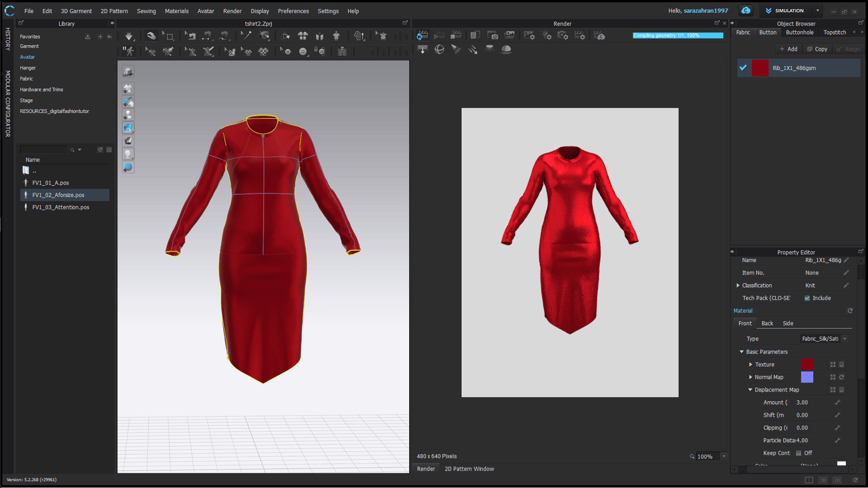
Task: Click the Copy fabric button
Action: point(817,49)
